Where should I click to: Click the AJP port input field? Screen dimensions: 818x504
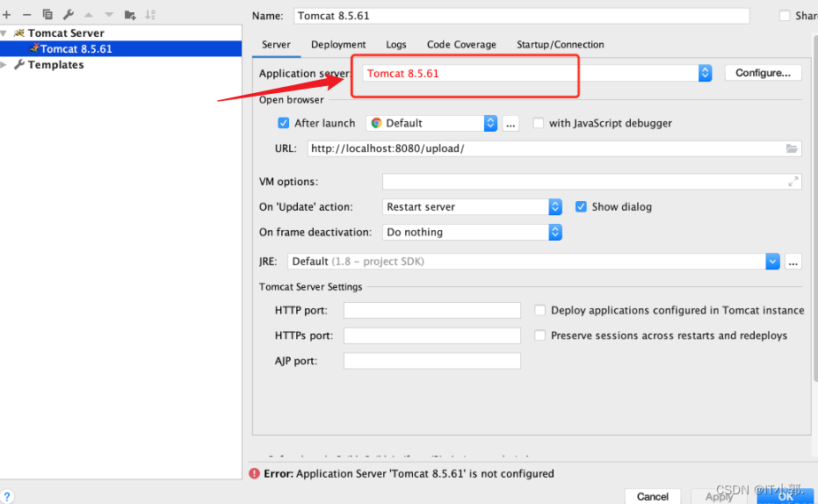pyautogui.click(x=432, y=361)
